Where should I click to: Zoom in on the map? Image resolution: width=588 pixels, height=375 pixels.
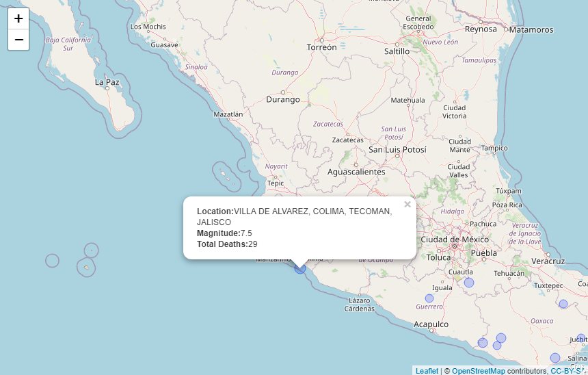point(18,18)
